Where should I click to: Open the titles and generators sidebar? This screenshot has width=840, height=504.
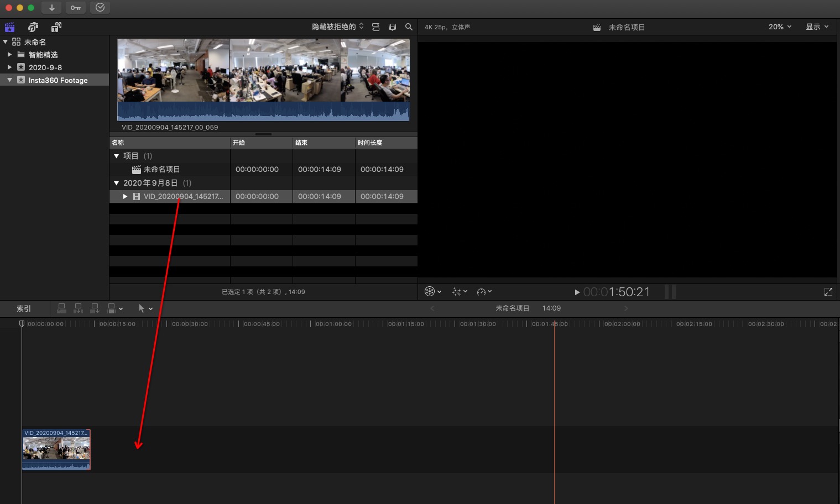click(x=56, y=27)
